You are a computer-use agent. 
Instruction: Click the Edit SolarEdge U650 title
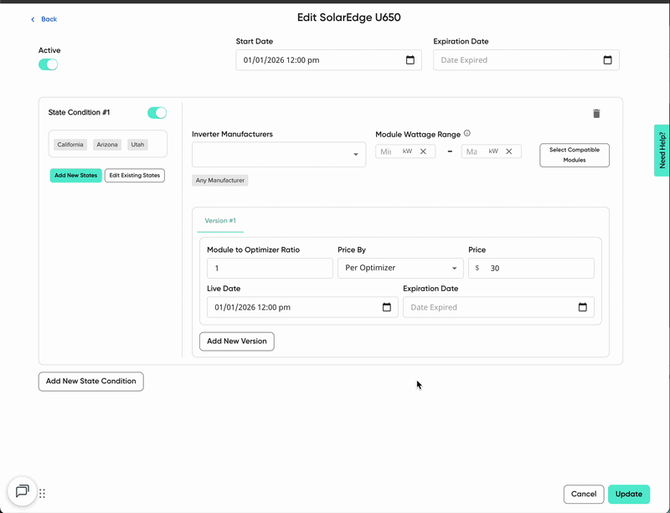coord(349,18)
